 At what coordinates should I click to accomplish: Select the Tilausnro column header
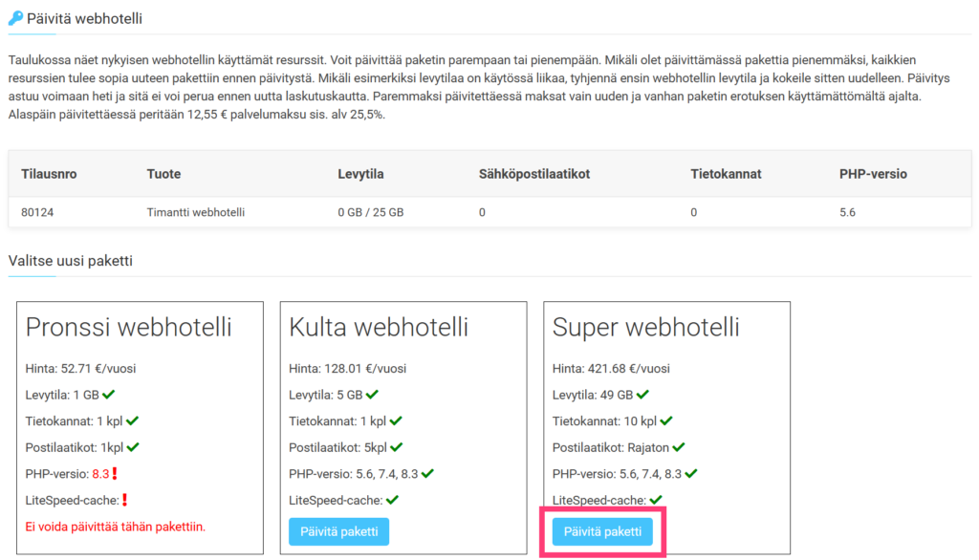[49, 174]
